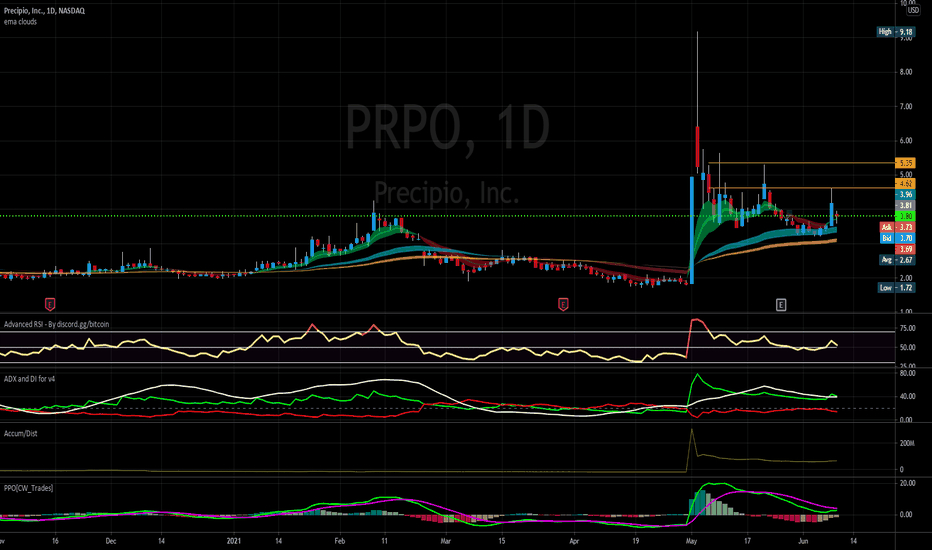Viewport: 932px width, 550px height.
Task: Click the red 3.69 price label
Action: [905, 249]
